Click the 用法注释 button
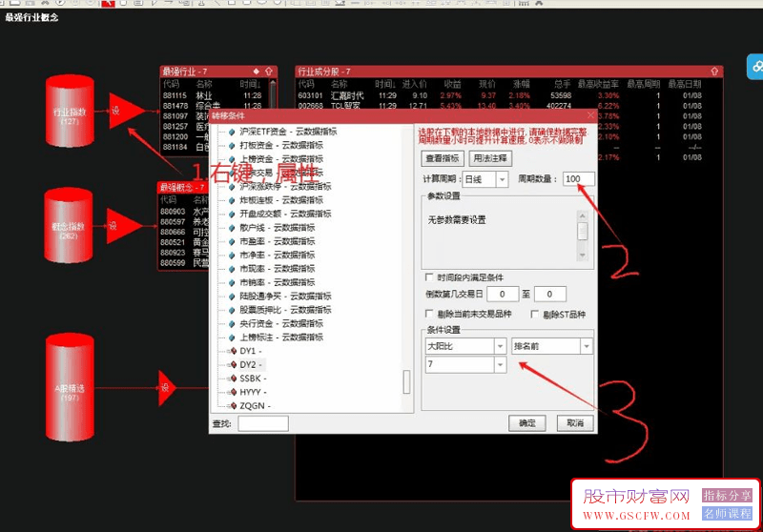 point(490,158)
